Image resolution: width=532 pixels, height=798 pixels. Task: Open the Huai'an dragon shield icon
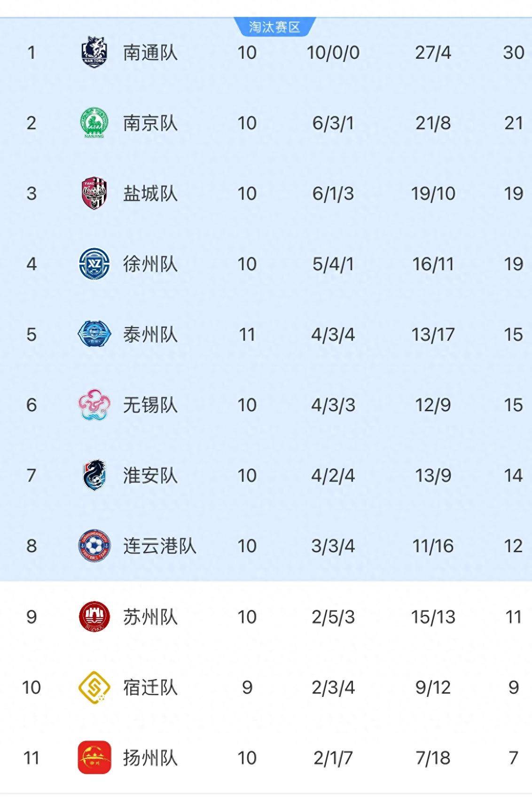coord(94,475)
